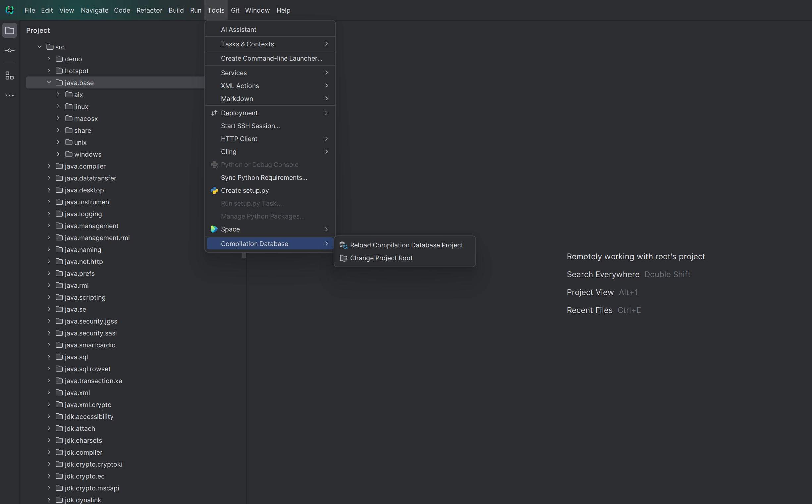The image size is (812, 504).
Task: Click Reload Compilation Database Project entry
Action: click(x=406, y=245)
